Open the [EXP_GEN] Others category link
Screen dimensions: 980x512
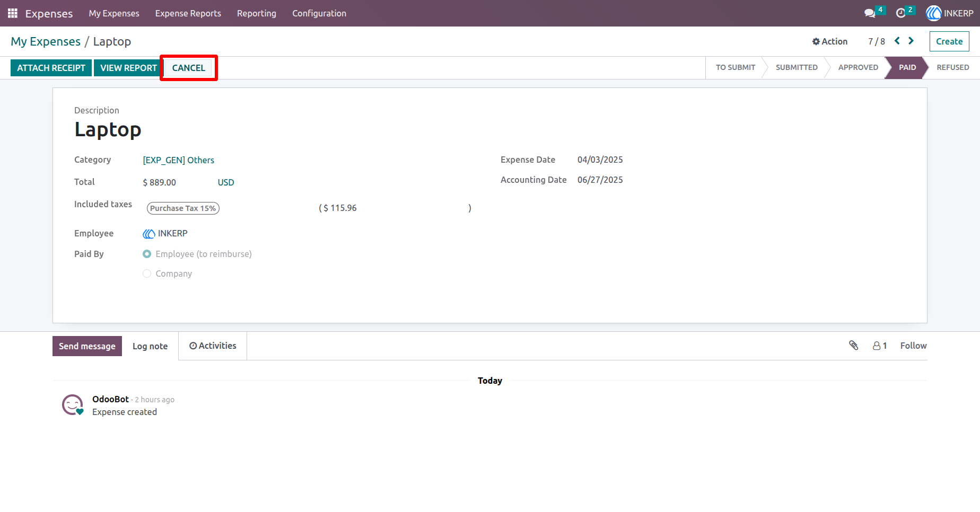click(179, 160)
